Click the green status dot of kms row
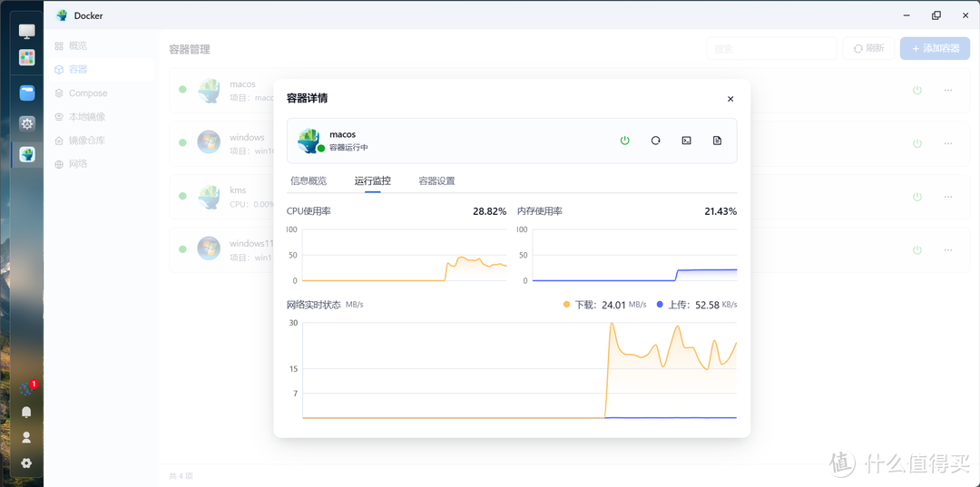 [182, 196]
